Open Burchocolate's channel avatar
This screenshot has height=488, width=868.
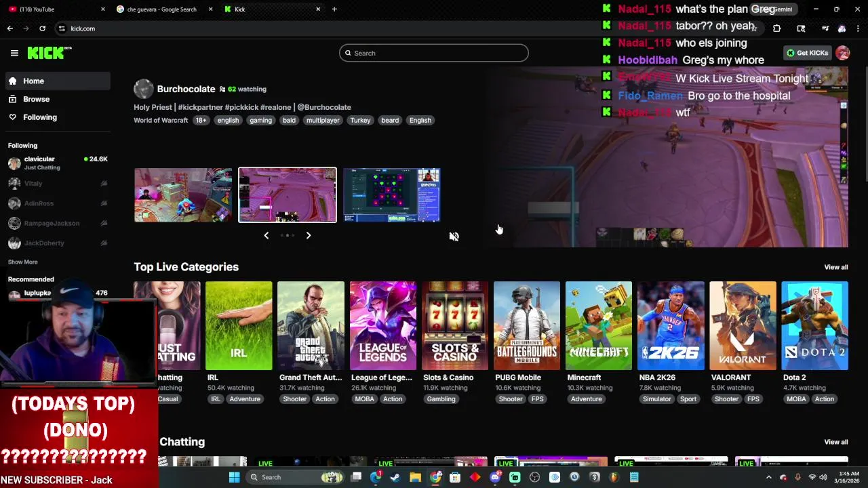coord(143,89)
